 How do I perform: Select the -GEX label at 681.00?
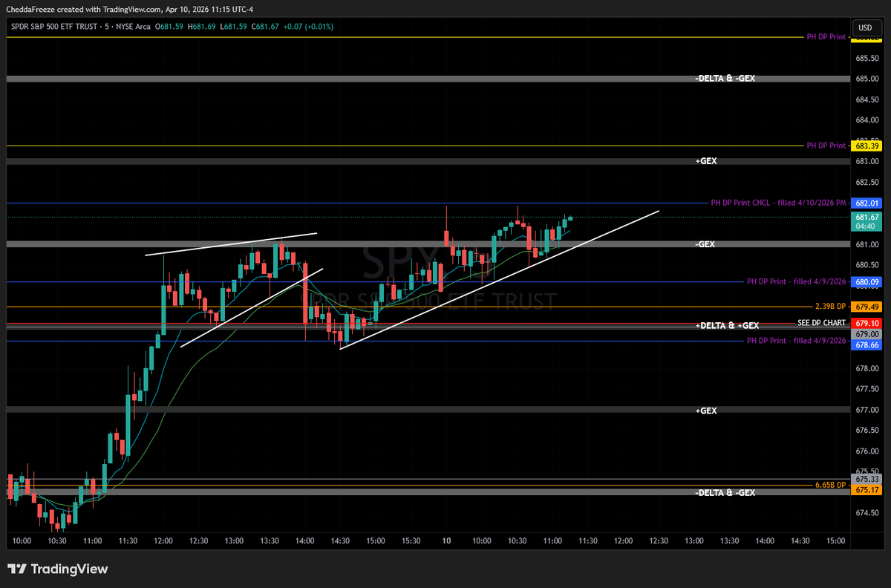point(705,244)
